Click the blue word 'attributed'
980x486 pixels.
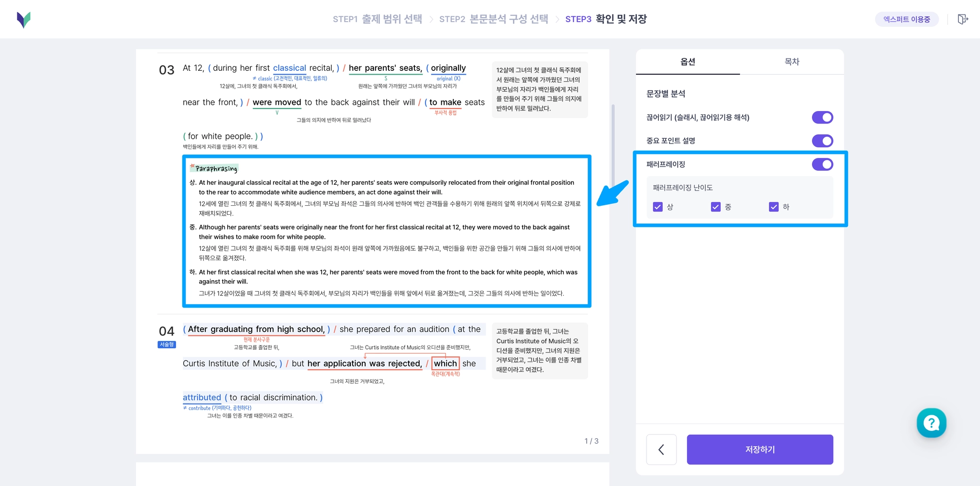pyautogui.click(x=202, y=398)
